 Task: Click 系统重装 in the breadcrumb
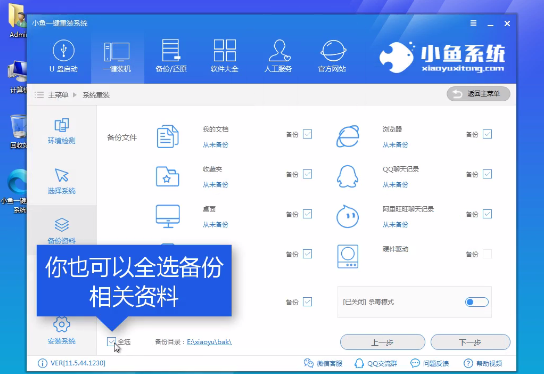[96, 95]
